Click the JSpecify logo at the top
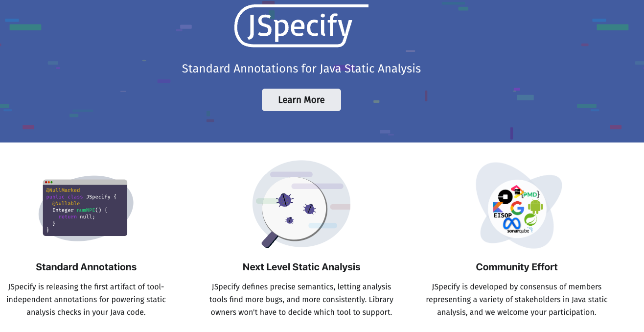 point(301,27)
